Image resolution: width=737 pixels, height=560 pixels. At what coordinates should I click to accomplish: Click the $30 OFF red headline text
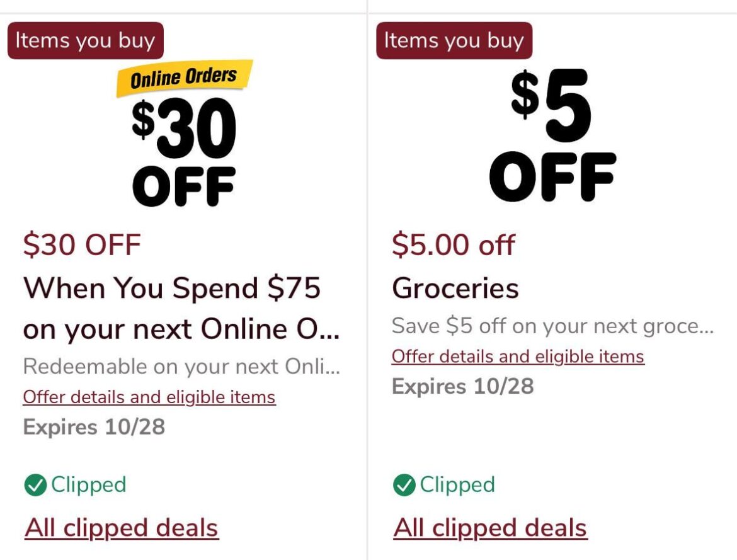click(81, 244)
